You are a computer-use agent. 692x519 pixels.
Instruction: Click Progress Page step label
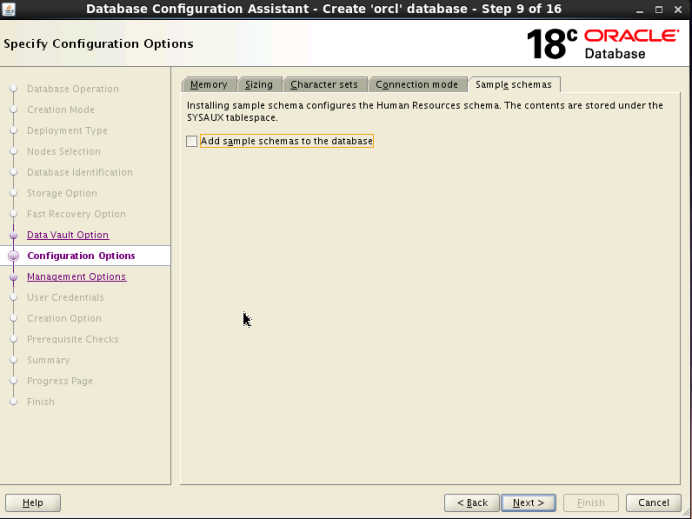[x=60, y=381]
